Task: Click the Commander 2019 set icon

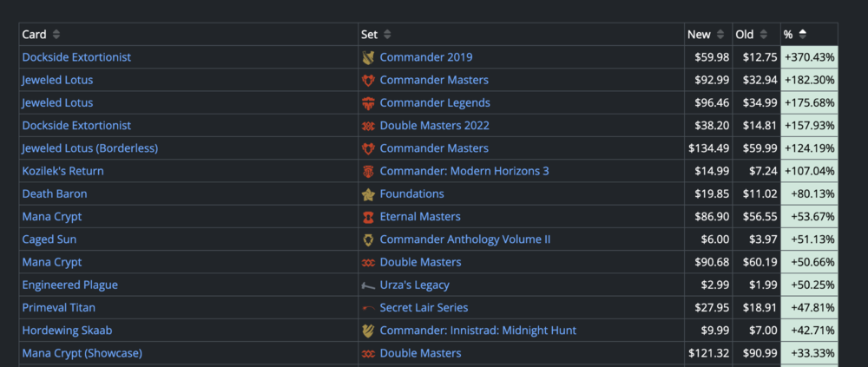Action: [x=369, y=57]
